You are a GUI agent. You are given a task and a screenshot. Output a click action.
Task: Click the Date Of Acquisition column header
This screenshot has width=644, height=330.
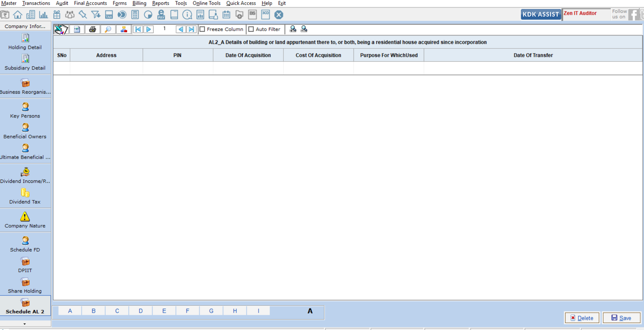click(248, 55)
